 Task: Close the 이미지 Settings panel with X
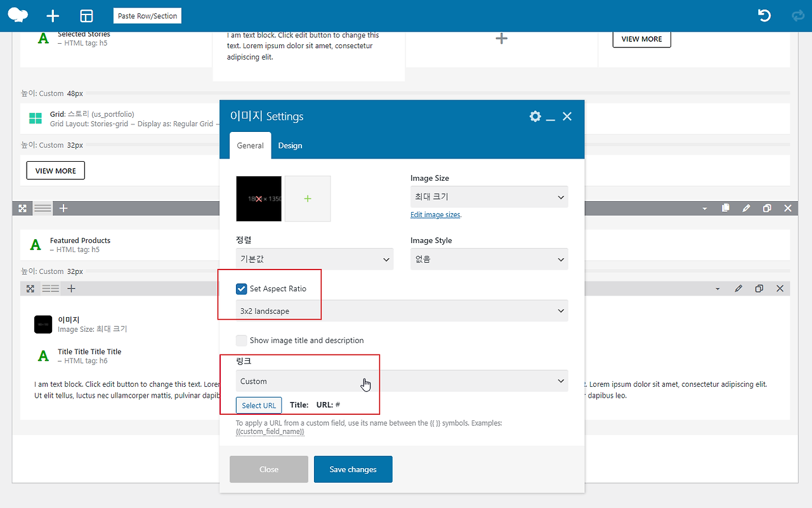tap(567, 116)
